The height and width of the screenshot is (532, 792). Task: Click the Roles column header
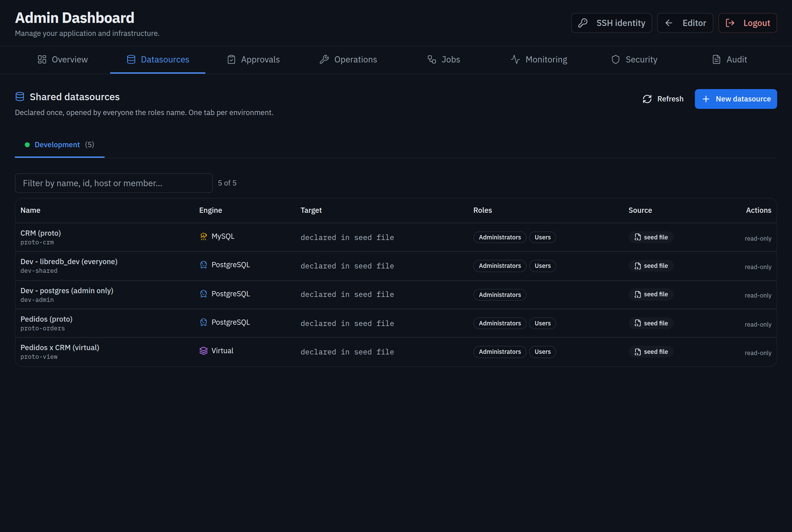[483, 210]
